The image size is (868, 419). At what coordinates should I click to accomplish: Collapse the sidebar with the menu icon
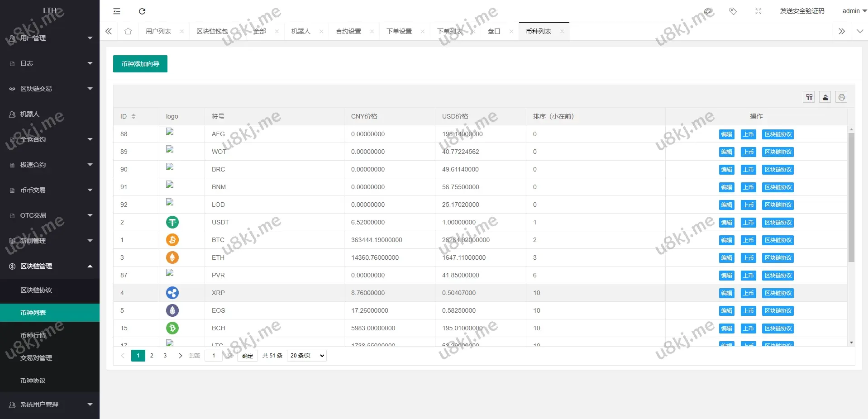click(117, 11)
